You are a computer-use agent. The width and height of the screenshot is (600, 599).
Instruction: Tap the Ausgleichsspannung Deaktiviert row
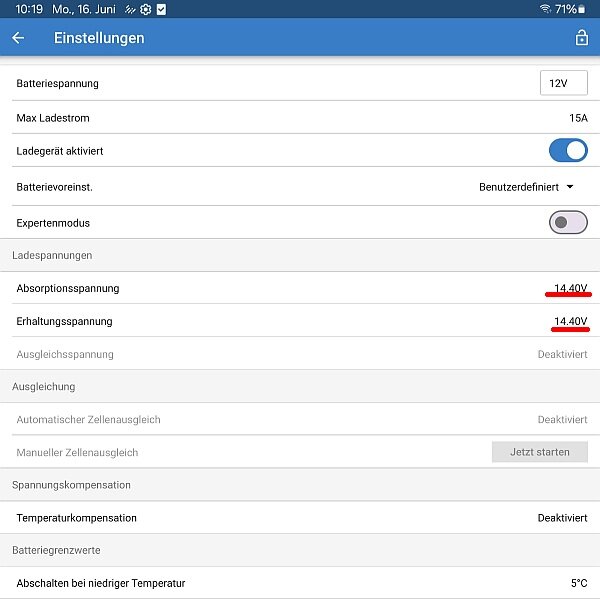(300, 354)
